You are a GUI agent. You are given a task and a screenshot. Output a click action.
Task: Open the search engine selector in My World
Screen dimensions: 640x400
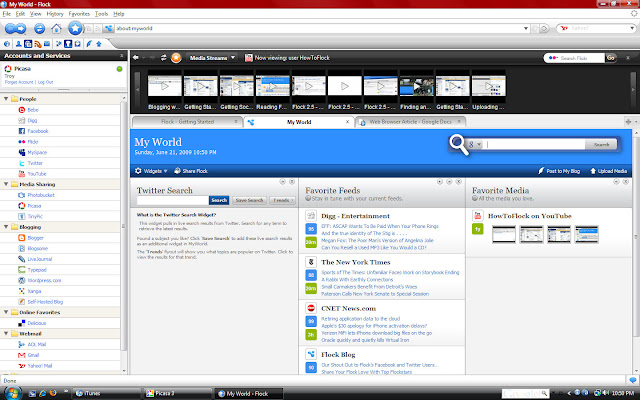pos(475,144)
